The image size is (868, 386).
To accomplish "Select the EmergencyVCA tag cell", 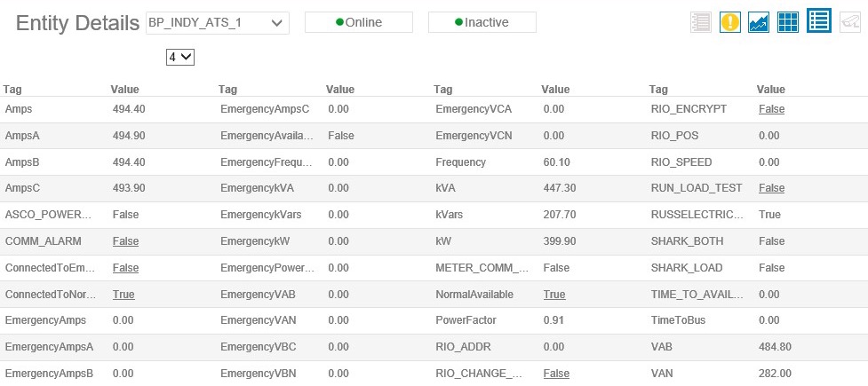I will 474,109.
